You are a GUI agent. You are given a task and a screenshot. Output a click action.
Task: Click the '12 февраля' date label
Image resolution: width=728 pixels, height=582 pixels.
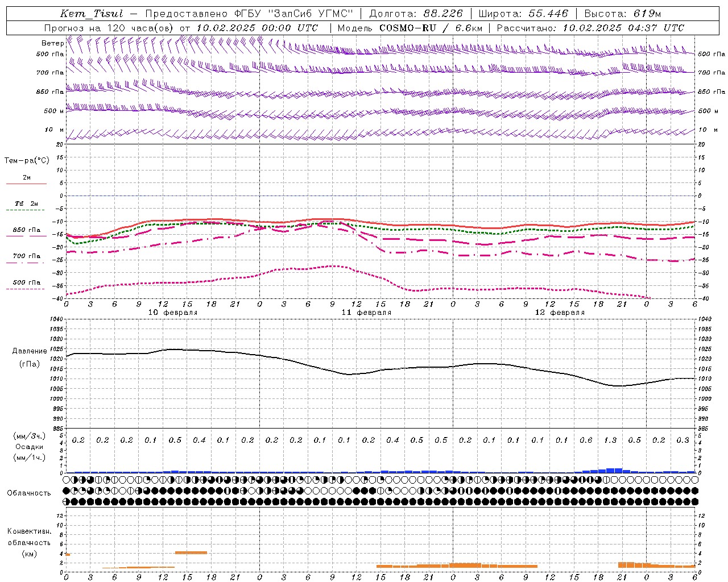(560, 313)
